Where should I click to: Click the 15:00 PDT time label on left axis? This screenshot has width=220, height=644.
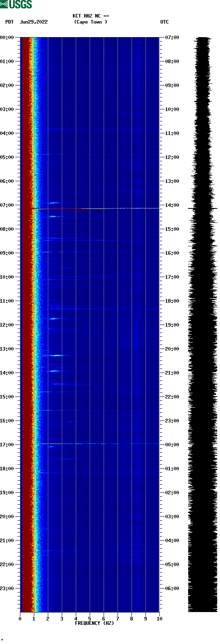click(x=7, y=397)
